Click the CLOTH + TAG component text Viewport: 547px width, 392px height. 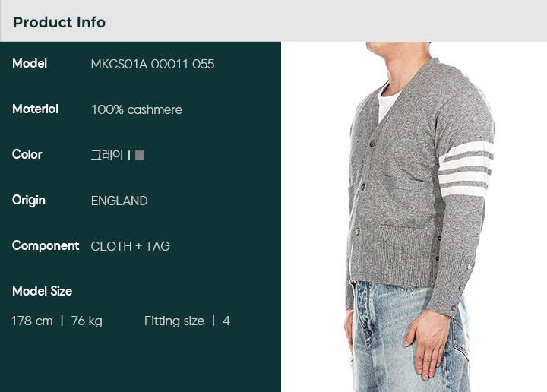[130, 247]
